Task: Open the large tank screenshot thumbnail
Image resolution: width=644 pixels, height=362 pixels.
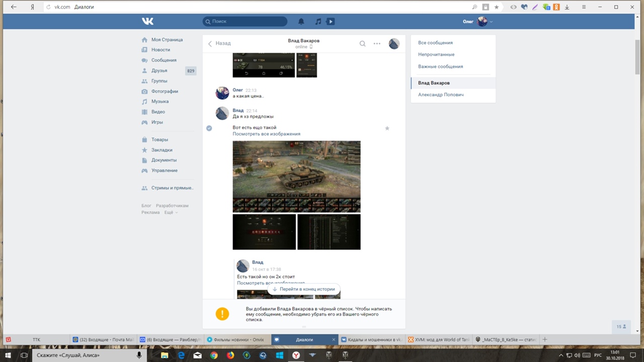Action: 296,176
